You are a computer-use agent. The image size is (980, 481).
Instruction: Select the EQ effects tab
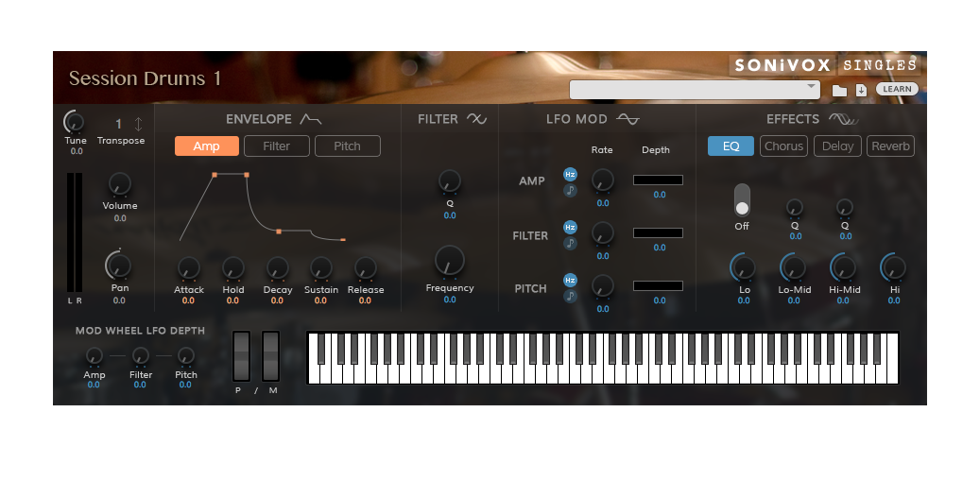tap(731, 146)
